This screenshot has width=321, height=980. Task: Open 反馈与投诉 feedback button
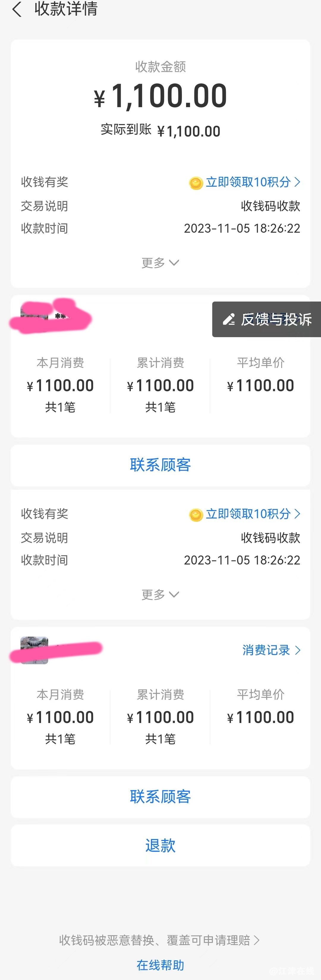point(267,319)
